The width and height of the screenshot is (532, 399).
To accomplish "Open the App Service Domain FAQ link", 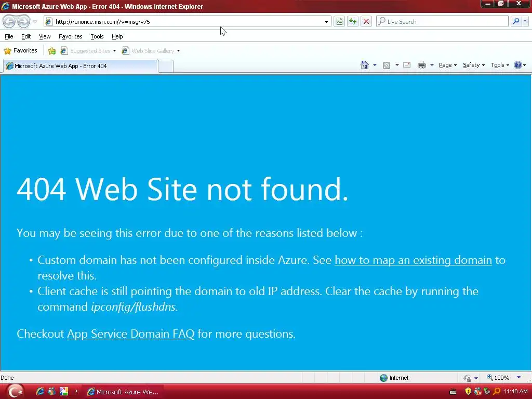I will coord(130,334).
